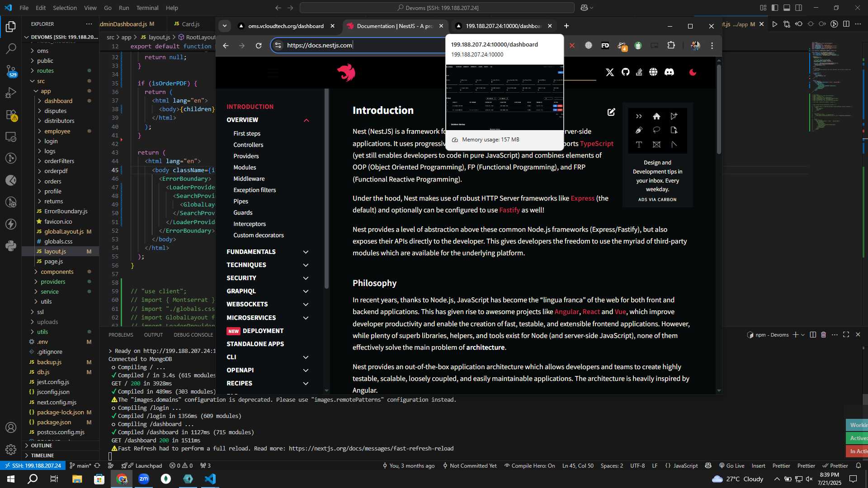Screen dimensions: 868x488
Task: Toggle Panel layout button in title bar
Action: 787,8
